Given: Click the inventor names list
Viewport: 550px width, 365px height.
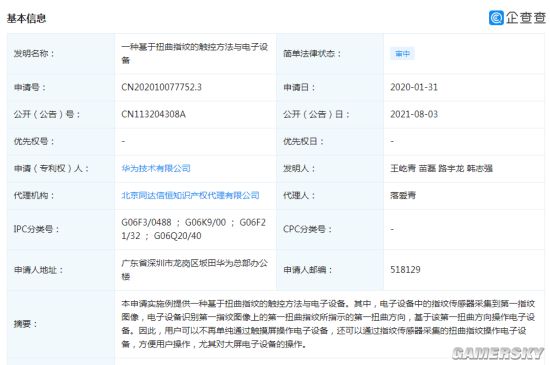Looking at the screenshot, I should tap(441, 168).
